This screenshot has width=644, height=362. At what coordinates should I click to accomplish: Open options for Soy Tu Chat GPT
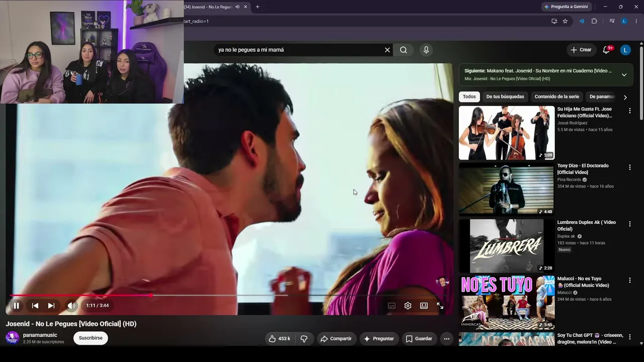click(629, 337)
